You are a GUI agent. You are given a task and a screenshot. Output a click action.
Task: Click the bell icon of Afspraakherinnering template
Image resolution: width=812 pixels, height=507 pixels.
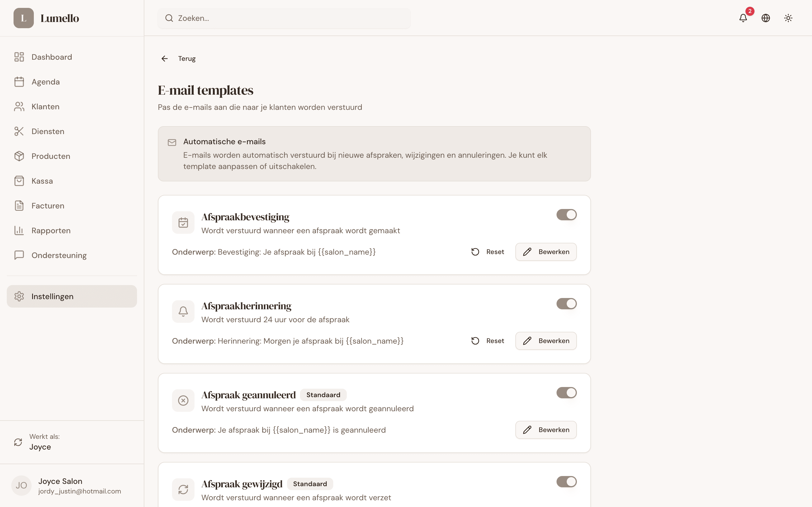(x=183, y=311)
